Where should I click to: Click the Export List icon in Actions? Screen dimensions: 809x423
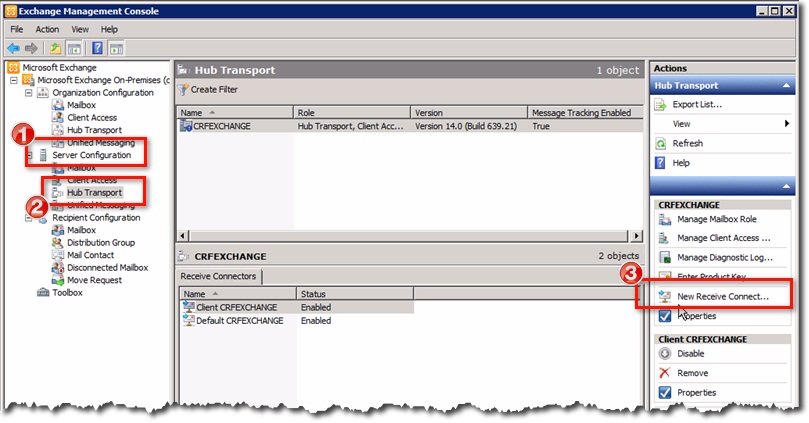[x=660, y=105]
